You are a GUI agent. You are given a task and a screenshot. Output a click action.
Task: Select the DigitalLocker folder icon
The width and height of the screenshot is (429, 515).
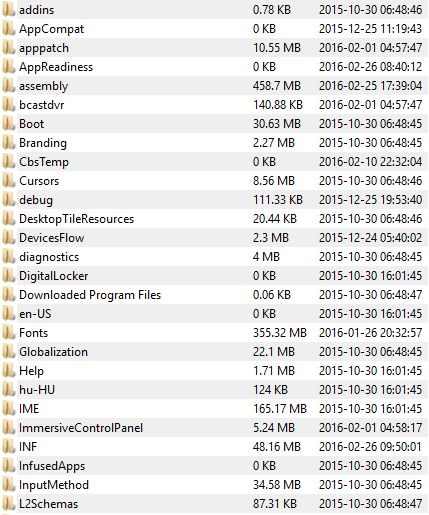8,276
